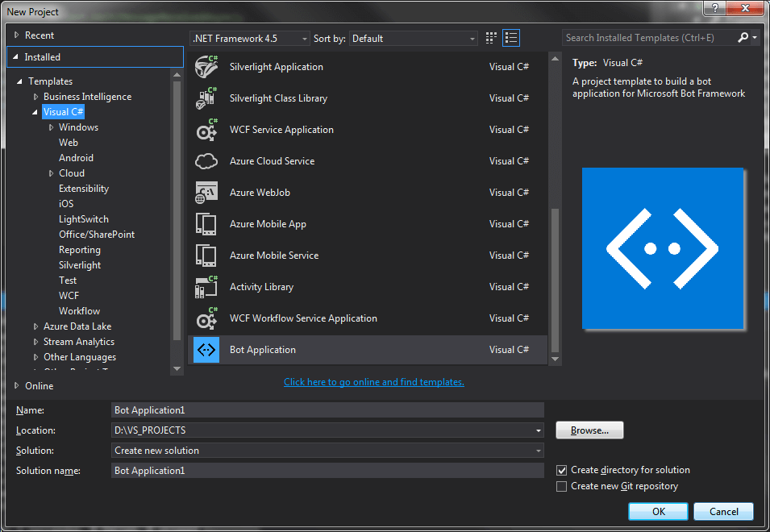Collapse the Visual C# node arrow

35,112
